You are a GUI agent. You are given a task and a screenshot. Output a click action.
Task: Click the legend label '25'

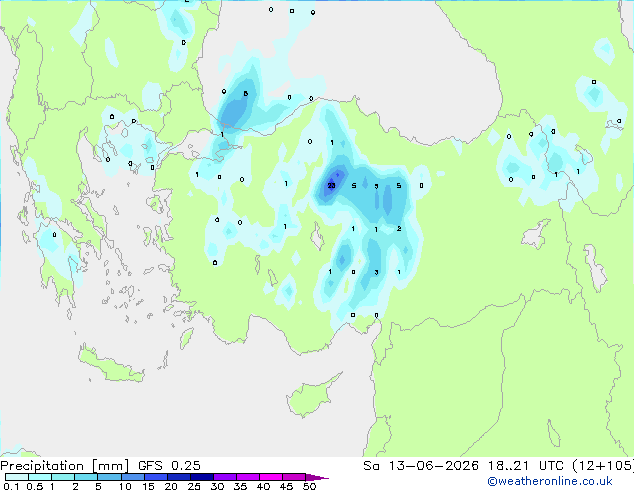pos(194,486)
